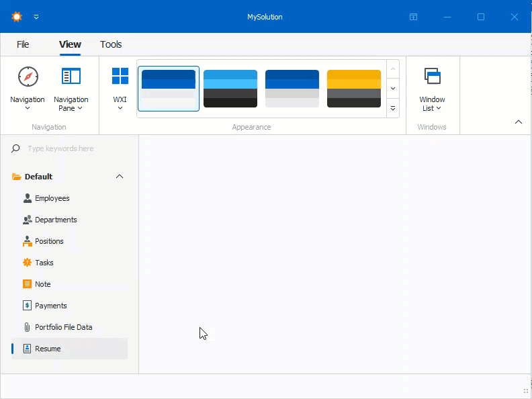
Task: Open the Window List button
Action: (x=432, y=89)
